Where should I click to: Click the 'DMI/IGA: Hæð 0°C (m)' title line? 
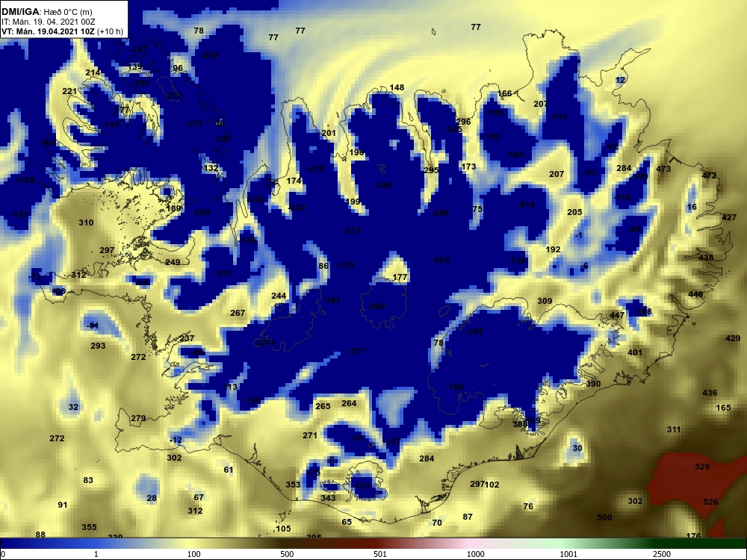tap(46, 12)
